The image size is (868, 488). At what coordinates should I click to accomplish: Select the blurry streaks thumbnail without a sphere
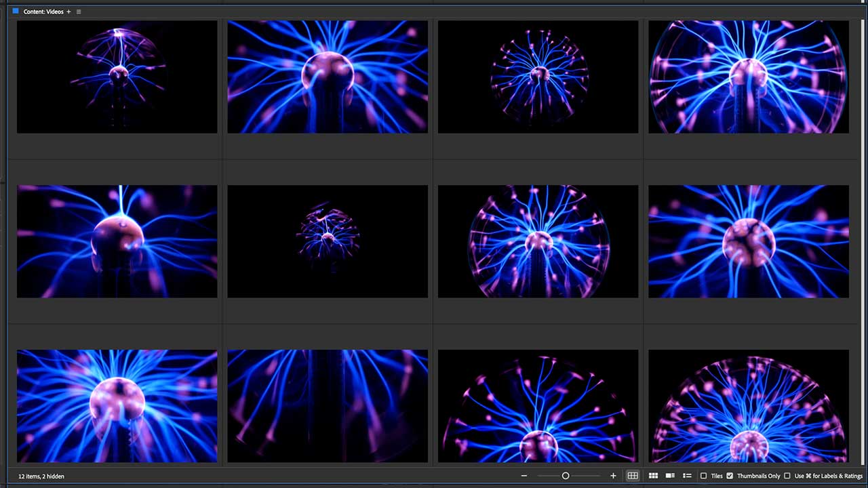328,406
